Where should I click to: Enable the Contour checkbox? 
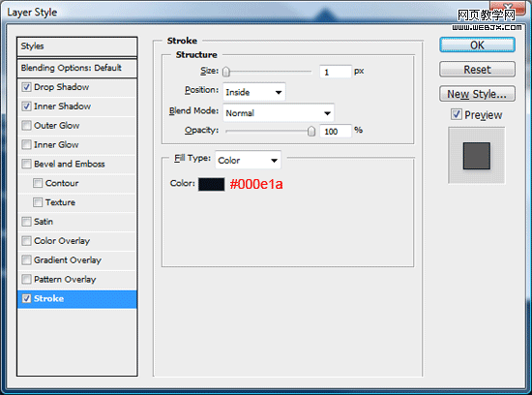[x=38, y=183]
